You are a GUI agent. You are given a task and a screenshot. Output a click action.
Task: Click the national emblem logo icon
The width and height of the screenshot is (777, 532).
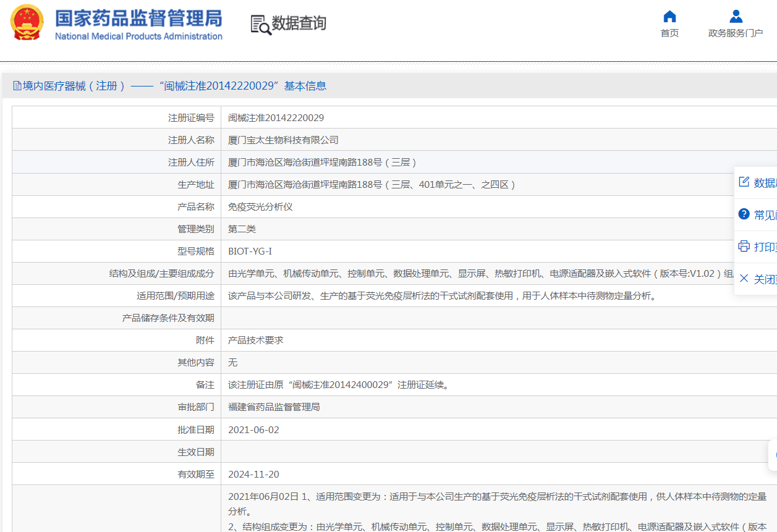pos(27,22)
